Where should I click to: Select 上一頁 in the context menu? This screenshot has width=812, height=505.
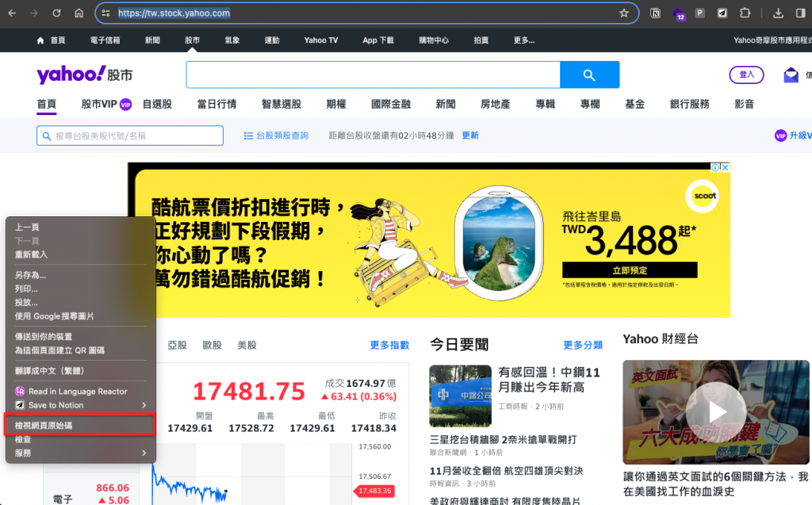pos(80,227)
